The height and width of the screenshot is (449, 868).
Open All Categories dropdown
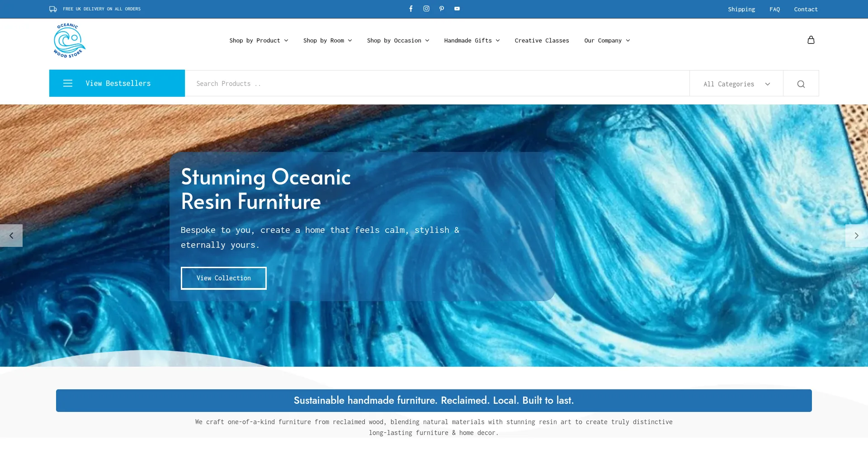[736, 84]
